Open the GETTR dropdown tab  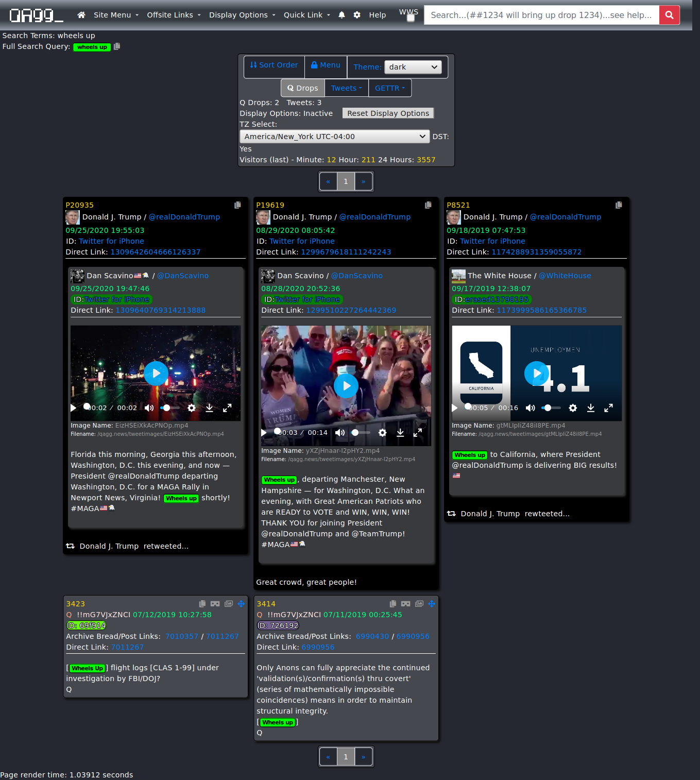[390, 88]
